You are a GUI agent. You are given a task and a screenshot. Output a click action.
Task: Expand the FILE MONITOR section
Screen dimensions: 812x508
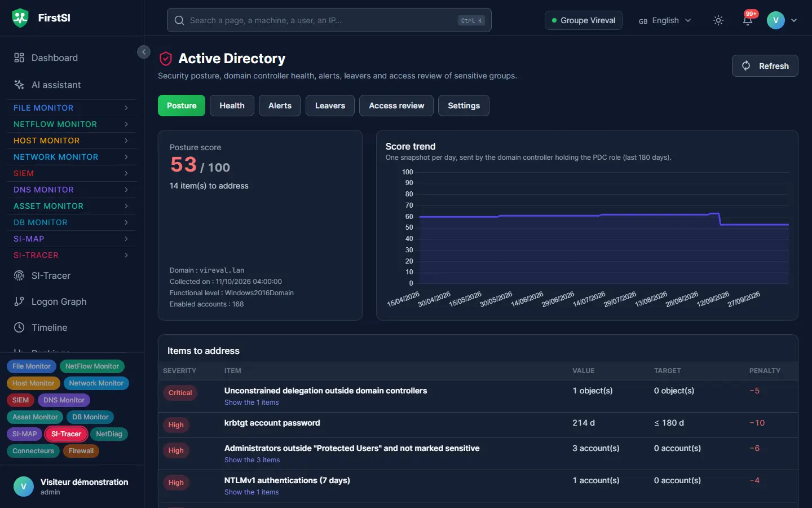pyautogui.click(x=72, y=108)
